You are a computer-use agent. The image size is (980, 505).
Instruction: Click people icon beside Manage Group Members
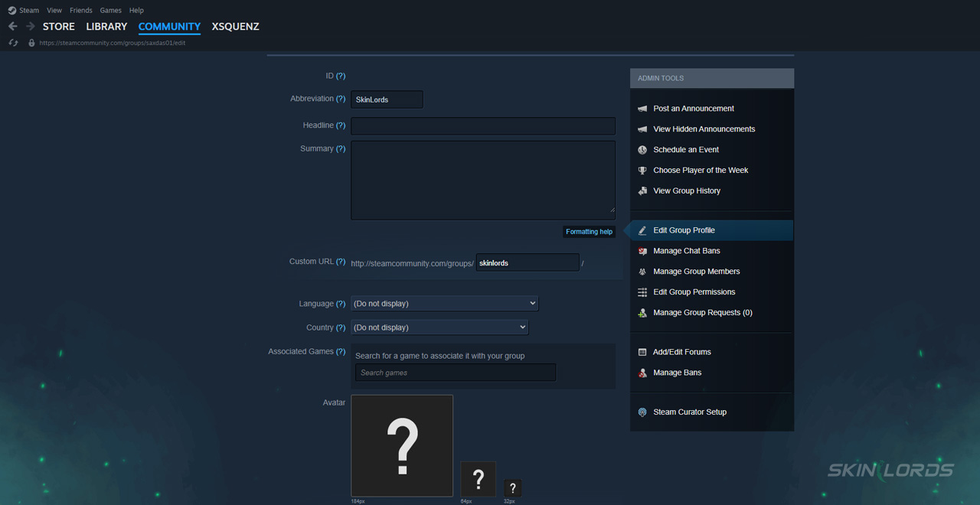(642, 272)
